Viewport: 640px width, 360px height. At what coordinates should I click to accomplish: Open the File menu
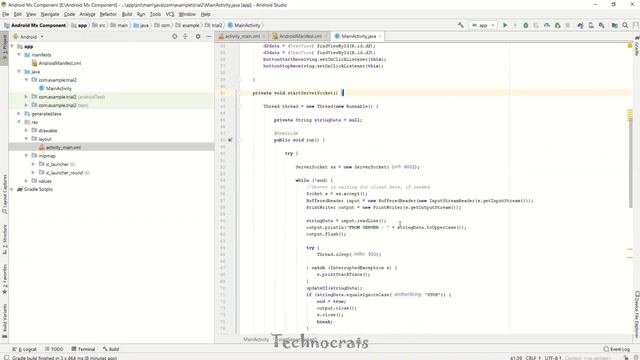pos(6,14)
